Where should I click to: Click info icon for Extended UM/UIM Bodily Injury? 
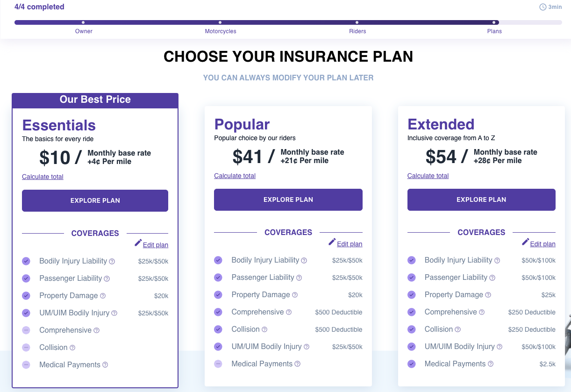[500, 347]
